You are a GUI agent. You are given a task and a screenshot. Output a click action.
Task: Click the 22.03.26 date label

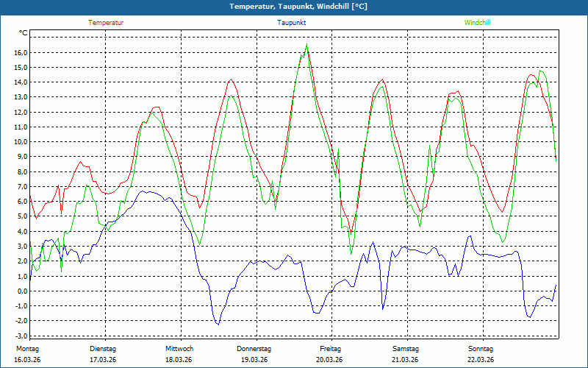481,360
